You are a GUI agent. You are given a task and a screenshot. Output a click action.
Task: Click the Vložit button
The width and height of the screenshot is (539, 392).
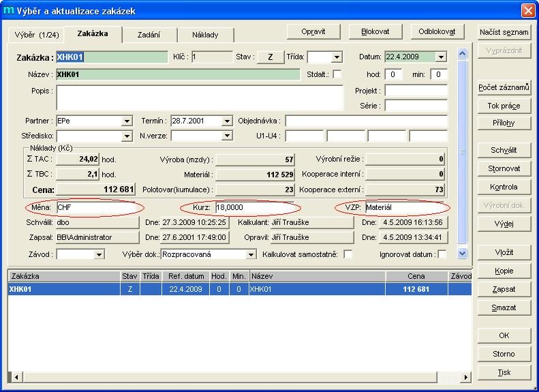tap(504, 253)
